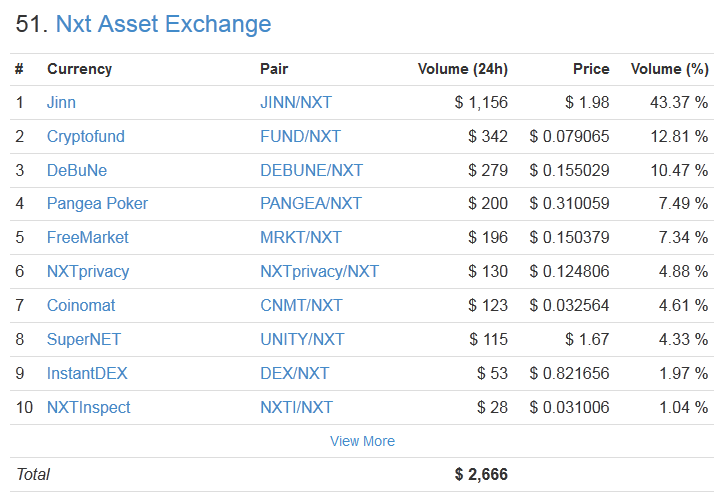Select the $ 115 volume value
The height and width of the screenshot is (494, 726).
[488, 339]
